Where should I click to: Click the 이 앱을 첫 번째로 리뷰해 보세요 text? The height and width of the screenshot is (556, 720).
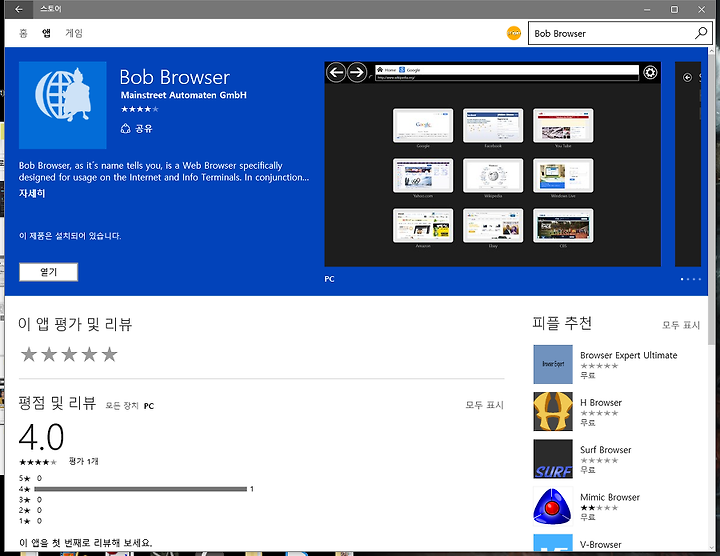pyautogui.click(x=86, y=543)
